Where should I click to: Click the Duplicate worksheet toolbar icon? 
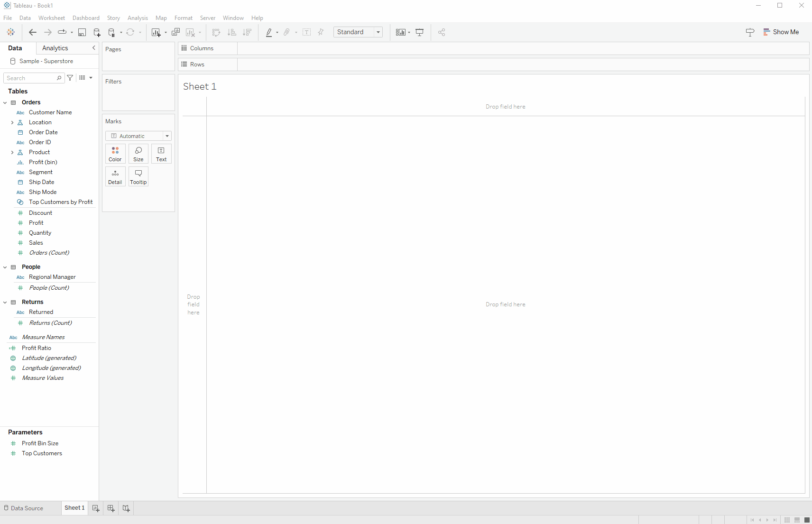175,32
